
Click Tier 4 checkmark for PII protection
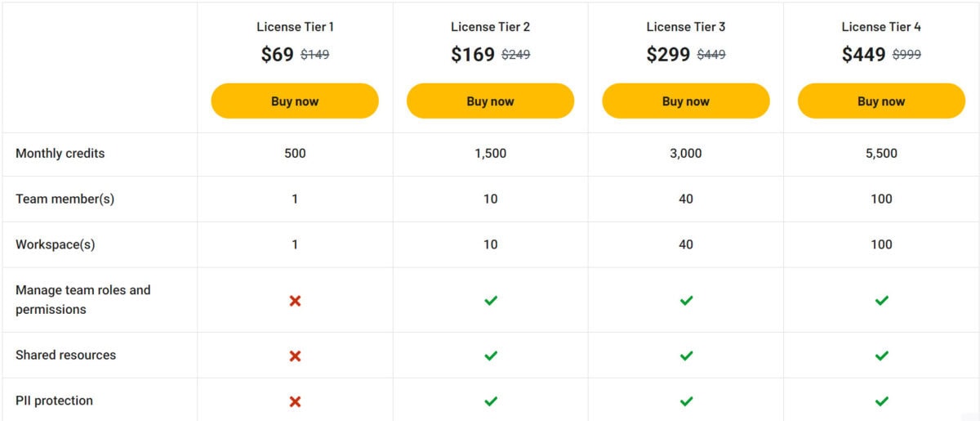881,401
